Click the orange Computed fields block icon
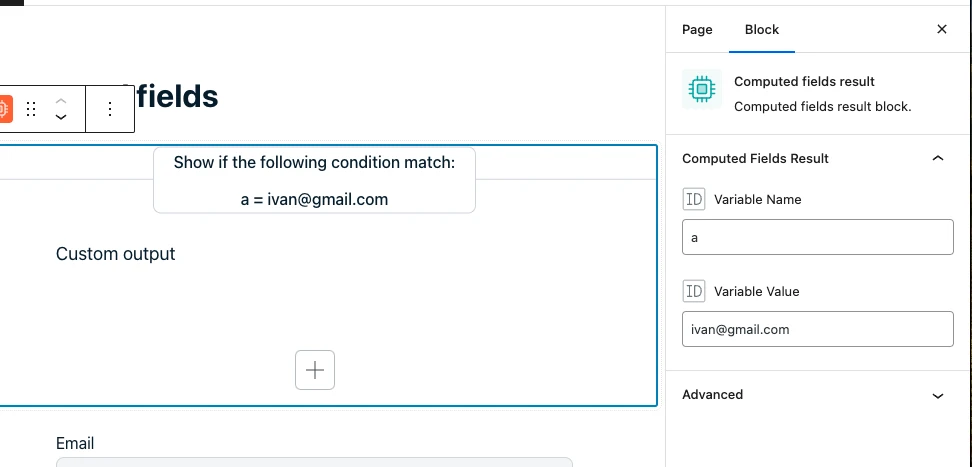 click(x=4, y=109)
